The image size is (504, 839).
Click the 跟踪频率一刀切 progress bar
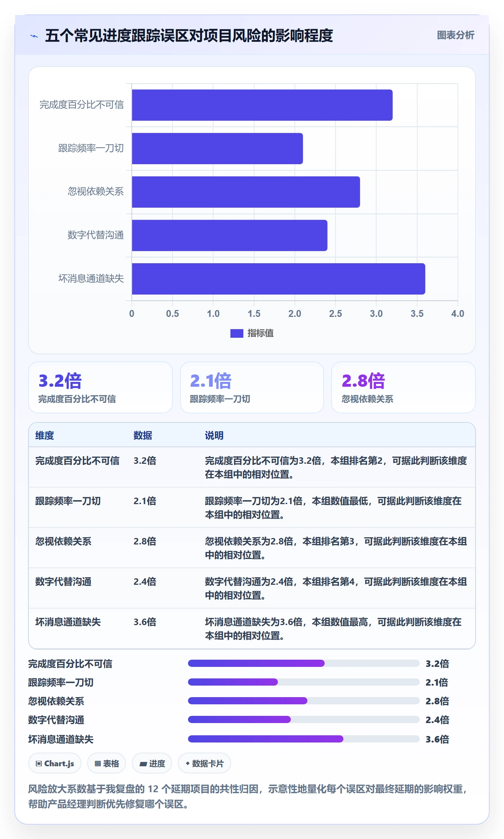[304, 682]
